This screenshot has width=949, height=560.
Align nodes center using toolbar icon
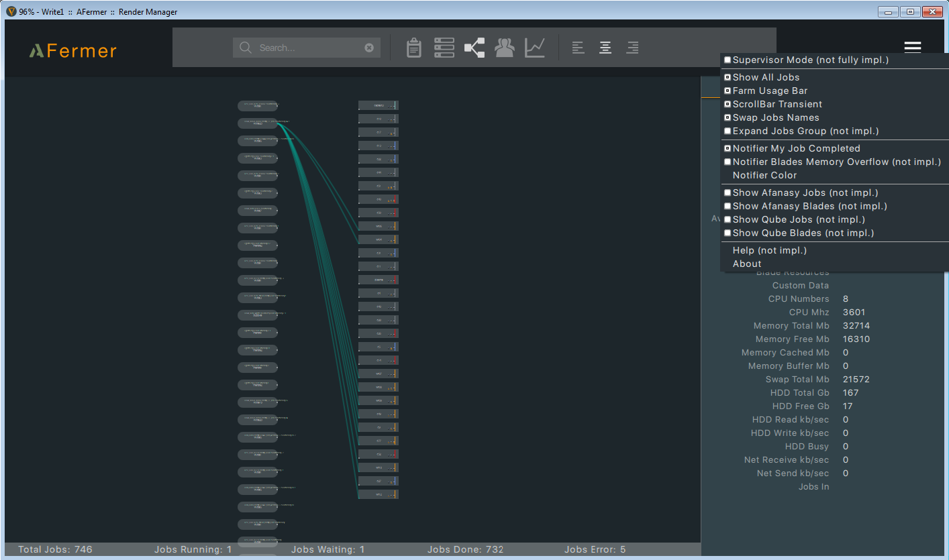[605, 48]
